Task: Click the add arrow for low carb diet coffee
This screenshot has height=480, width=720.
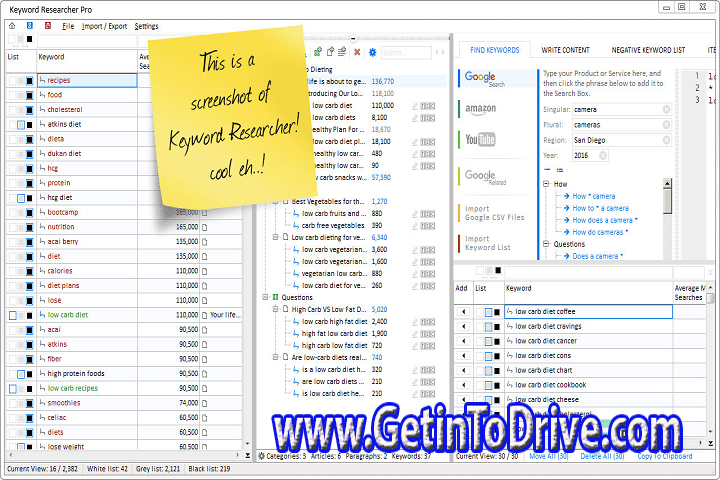Action: 464,312
